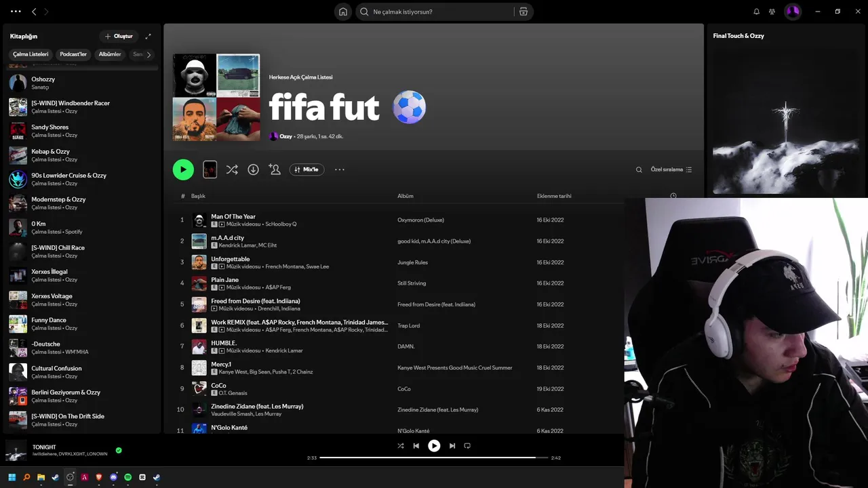Image resolution: width=868 pixels, height=488 pixels.
Task: Open the Windows Start menu
Action: [x=12, y=477]
